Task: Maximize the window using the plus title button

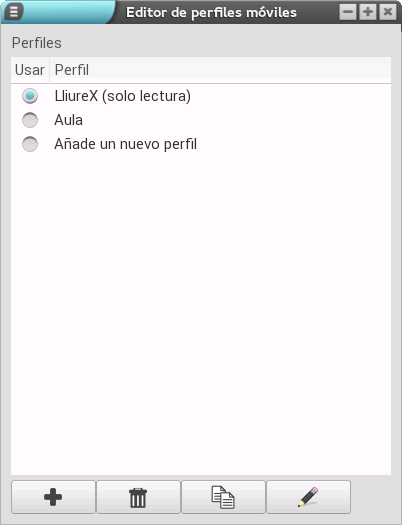Action: 368,12
